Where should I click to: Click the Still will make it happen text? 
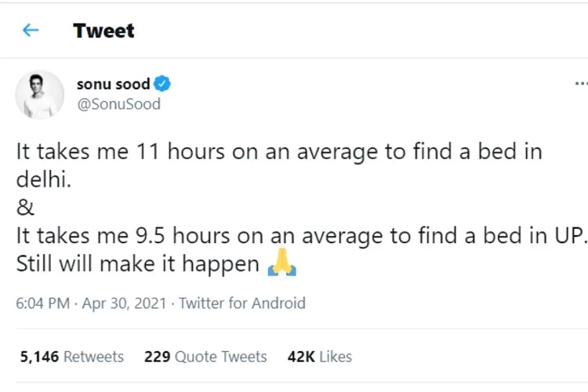138,263
